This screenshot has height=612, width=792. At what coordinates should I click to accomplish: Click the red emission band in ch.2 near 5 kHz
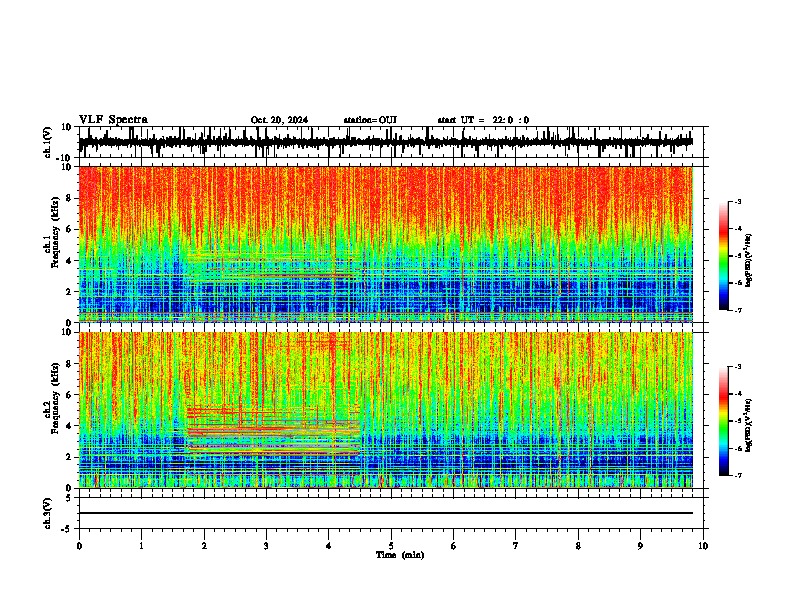230,412
